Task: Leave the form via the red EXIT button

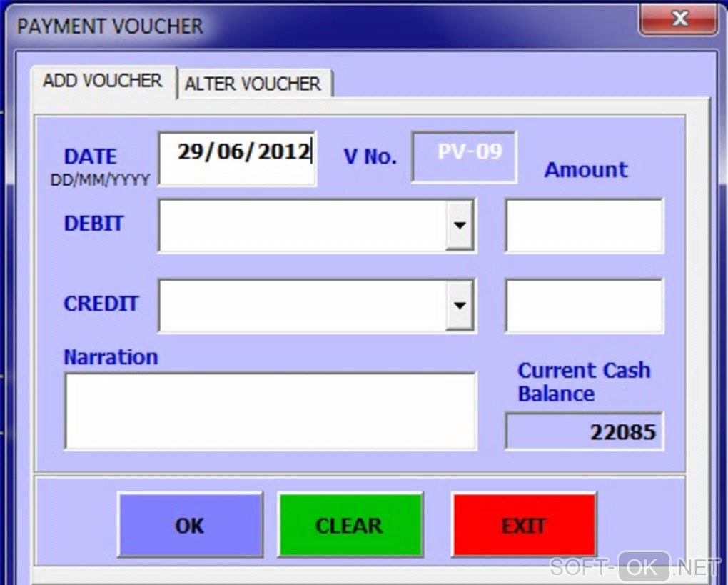Action: click(524, 525)
